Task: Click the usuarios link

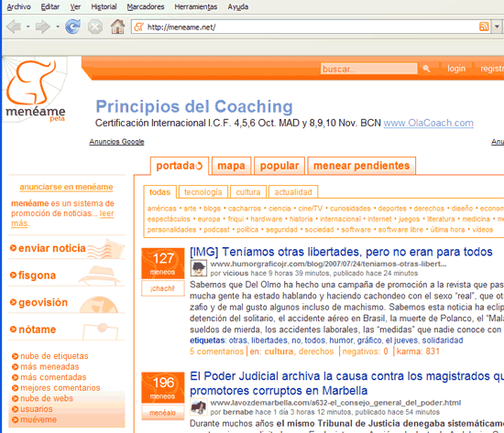Action: 37,409
